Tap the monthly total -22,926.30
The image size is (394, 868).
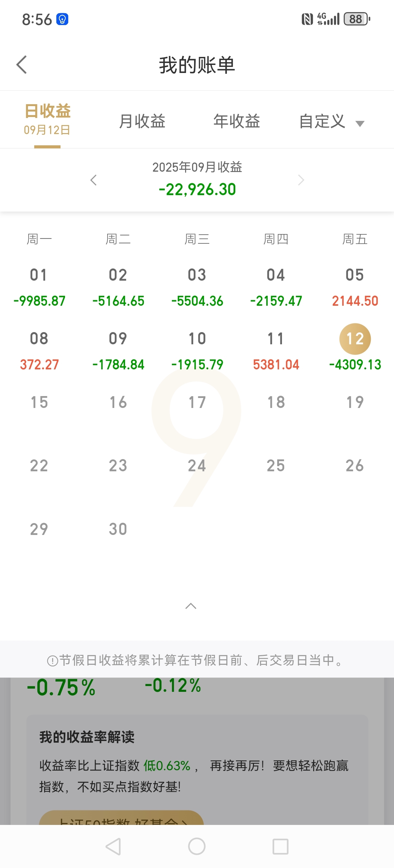coord(197,189)
